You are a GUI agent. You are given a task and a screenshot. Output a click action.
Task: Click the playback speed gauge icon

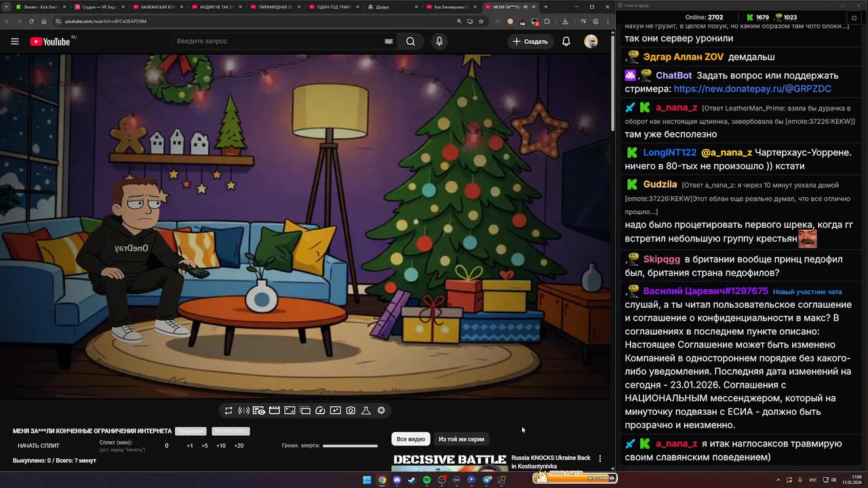[320, 411]
